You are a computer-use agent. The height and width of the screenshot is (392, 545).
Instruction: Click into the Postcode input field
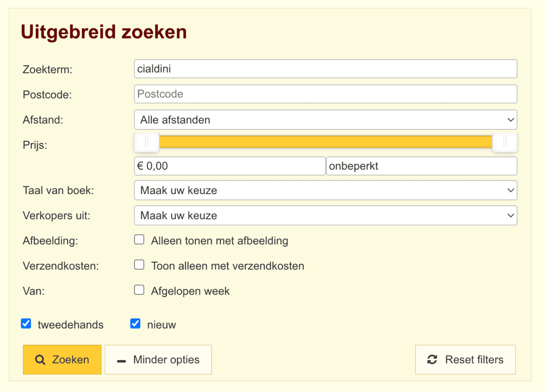326,94
